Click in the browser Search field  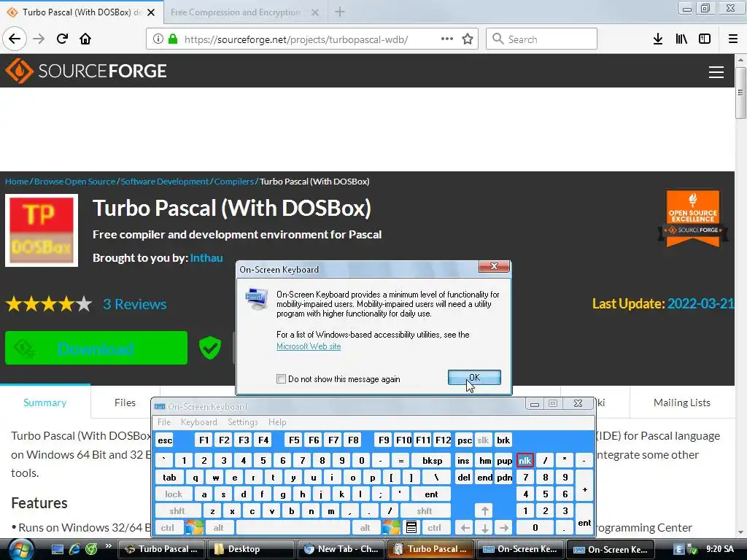542,39
